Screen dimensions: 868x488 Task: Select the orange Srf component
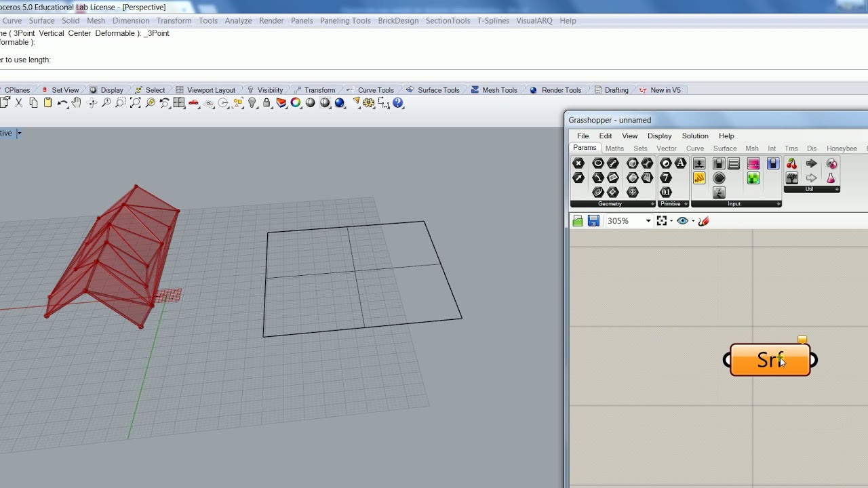click(x=770, y=360)
